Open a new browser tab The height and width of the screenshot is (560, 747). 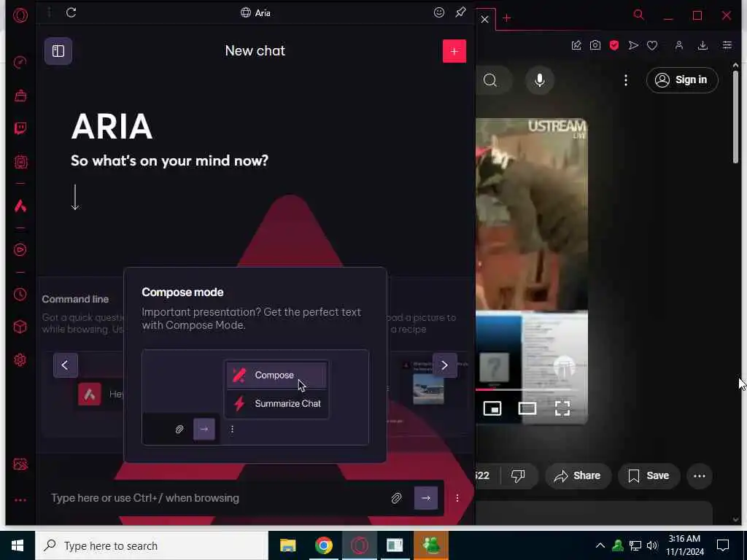tap(506, 18)
